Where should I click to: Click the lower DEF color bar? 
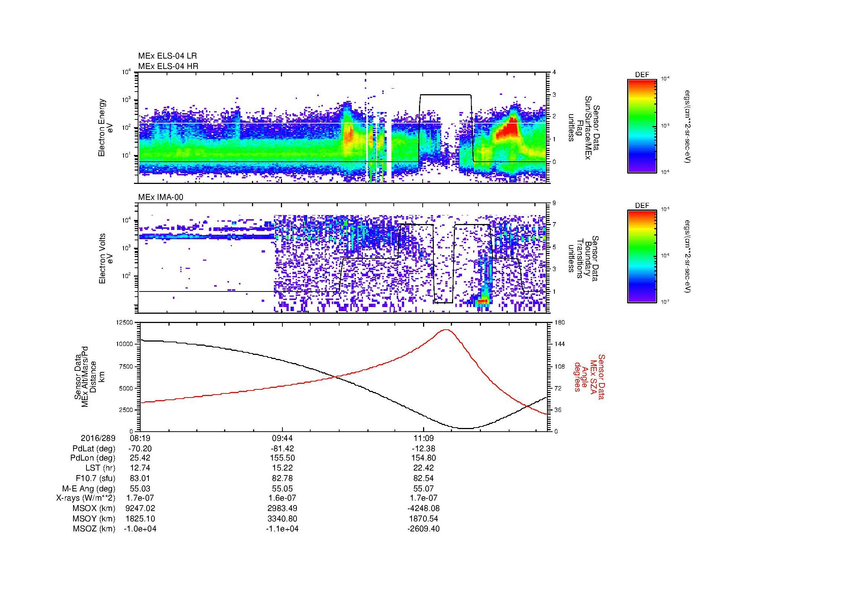click(x=642, y=257)
